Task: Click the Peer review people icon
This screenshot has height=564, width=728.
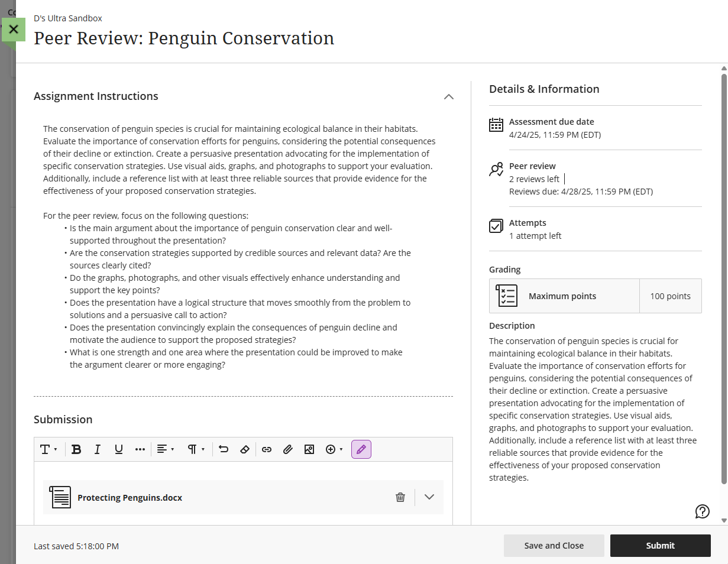Action: [x=496, y=170]
